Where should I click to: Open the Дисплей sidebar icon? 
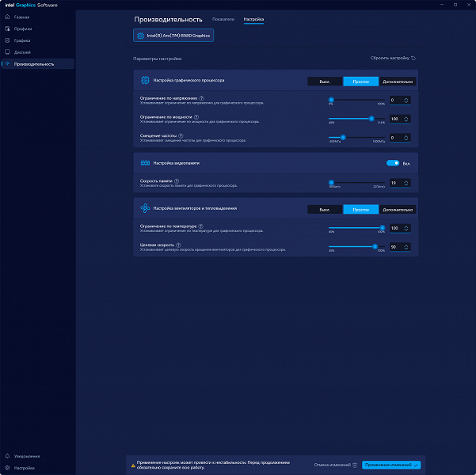(8, 52)
